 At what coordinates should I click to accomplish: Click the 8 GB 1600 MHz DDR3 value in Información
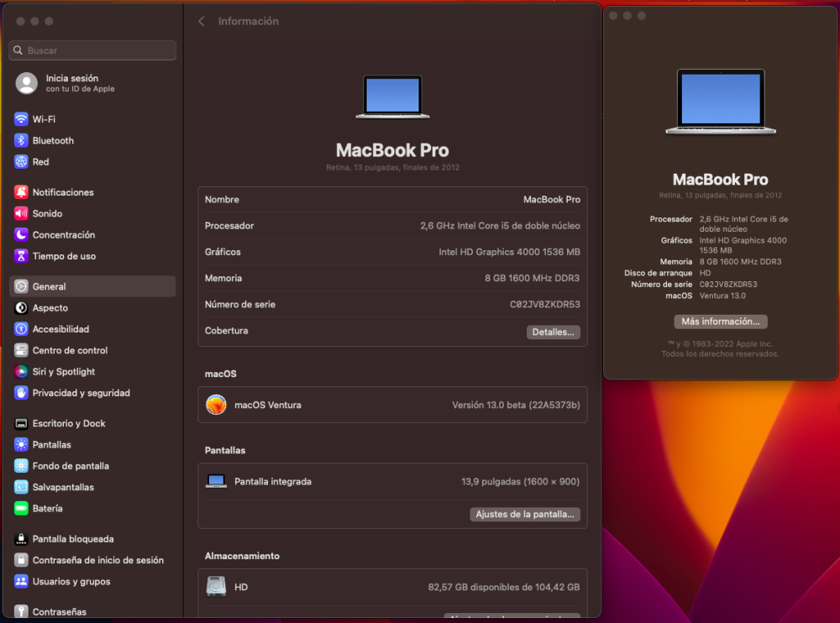[x=532, y=278]
